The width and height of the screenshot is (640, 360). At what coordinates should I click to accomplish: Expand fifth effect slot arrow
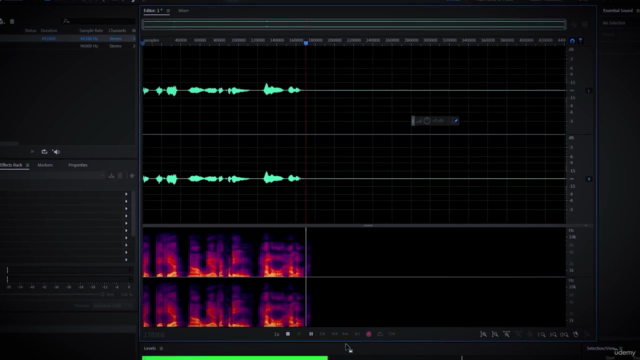tap(126, 223)
